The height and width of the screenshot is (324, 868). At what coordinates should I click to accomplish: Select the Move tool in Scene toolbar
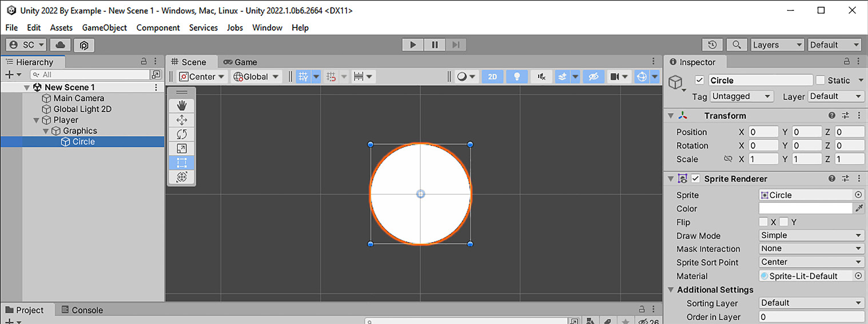tap(182, 120)
